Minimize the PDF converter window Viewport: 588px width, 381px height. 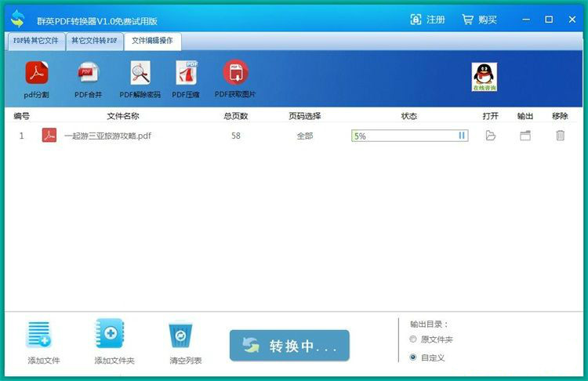pyautogui.click(x=526, y=20)
